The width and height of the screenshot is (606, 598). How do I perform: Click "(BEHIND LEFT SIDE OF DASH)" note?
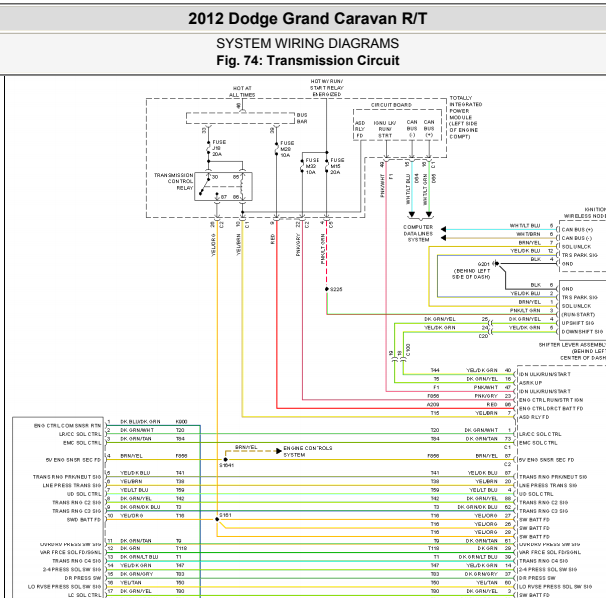click(x=472, y=274)
